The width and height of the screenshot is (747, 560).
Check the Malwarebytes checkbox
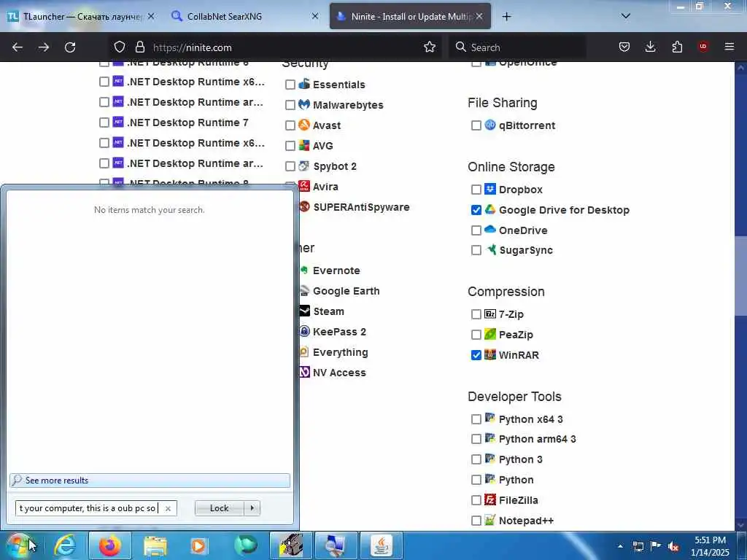pos(290,105)
